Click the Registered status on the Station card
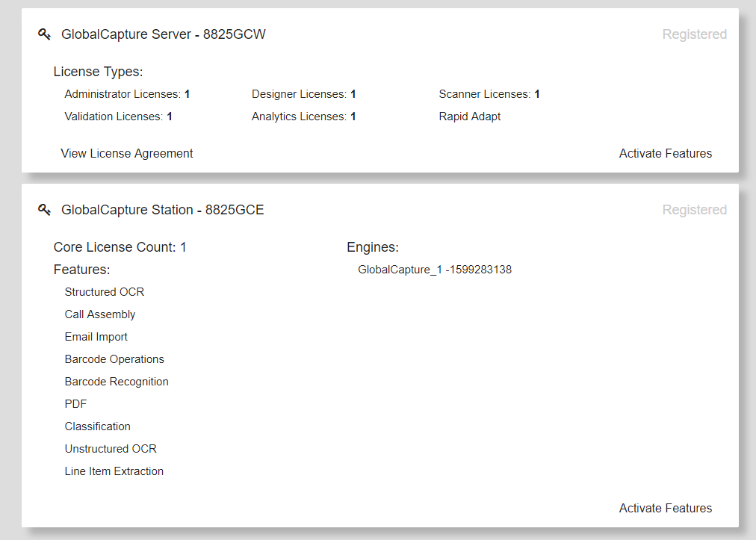This screenshot has width=756, height=540. [694, 210]
